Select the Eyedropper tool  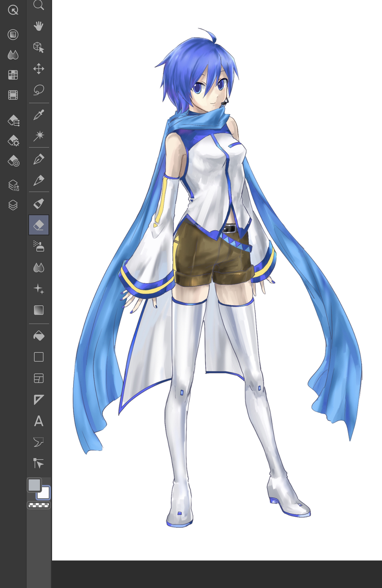(x=39, y=115)
